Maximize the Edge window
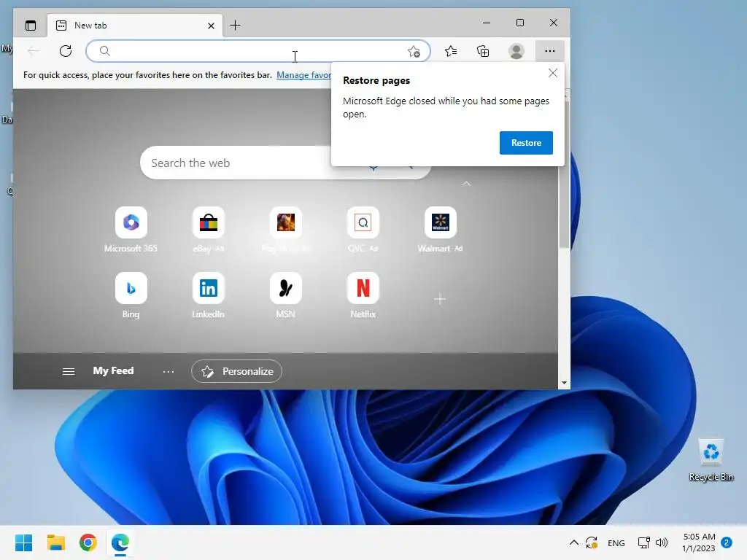The width and height of the screenshot is (747, 560). point(519,23)
